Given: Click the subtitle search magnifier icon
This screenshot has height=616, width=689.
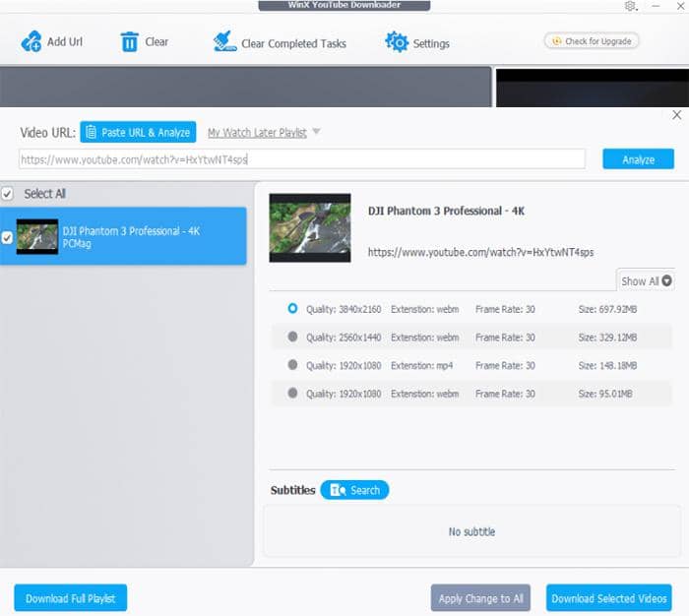Looking at the screenshot, I should pyautogui.click(x=338, y=490).
